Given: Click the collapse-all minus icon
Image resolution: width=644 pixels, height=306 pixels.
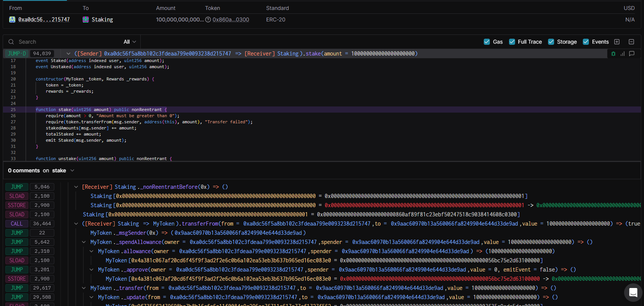Looking at the screenshot, I should pyautogui.click(x=631, y=42).
